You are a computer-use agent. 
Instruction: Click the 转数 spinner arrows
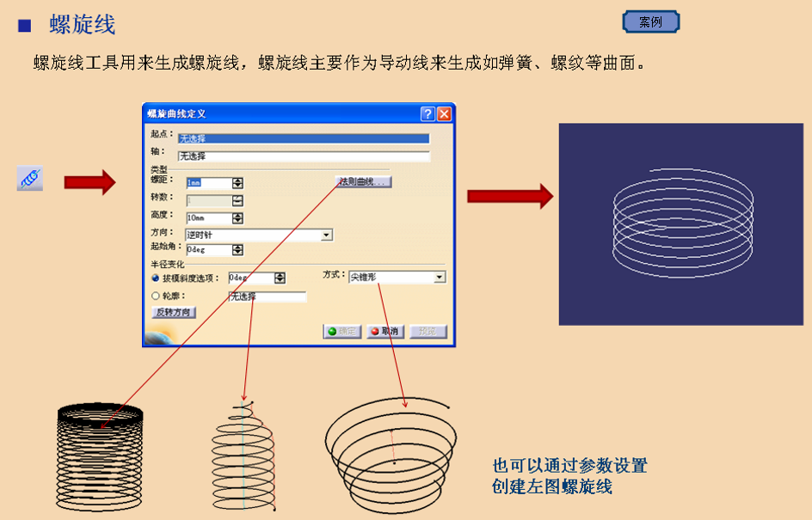[x=237, y=200]
